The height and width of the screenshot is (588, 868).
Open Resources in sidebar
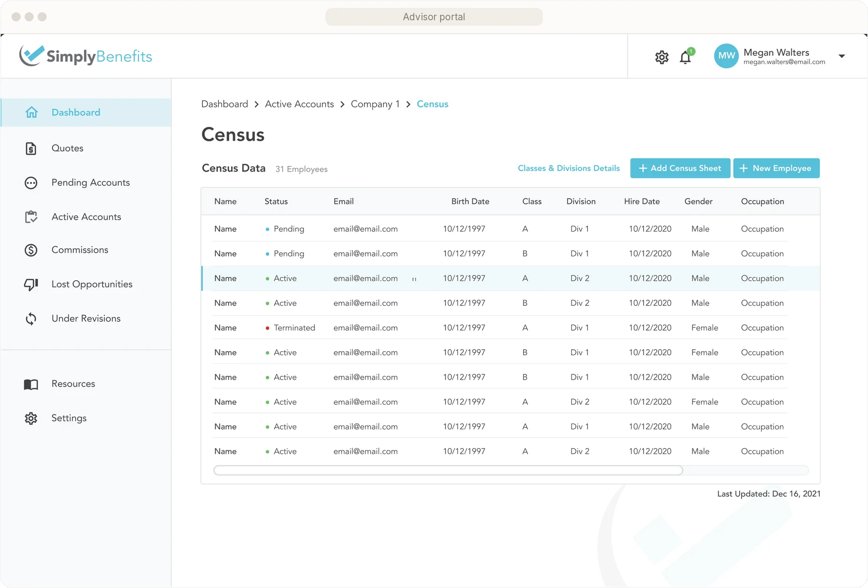click(x=73, y=384)
